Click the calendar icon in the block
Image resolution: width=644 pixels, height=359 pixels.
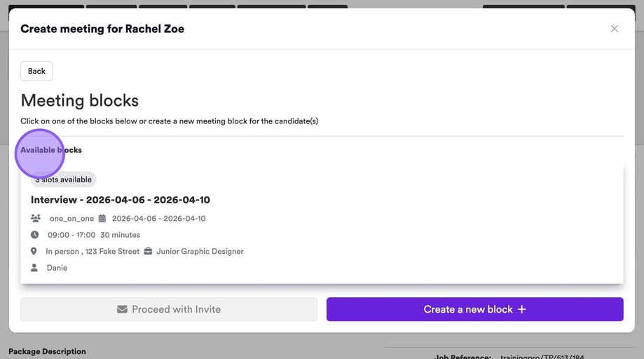click(x=102, y=219)
